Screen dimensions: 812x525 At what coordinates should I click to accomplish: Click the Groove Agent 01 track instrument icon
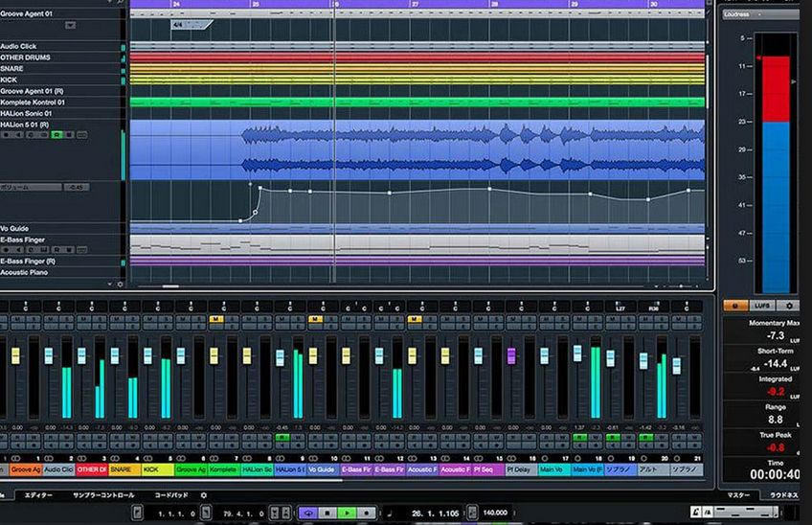(70, 25)
